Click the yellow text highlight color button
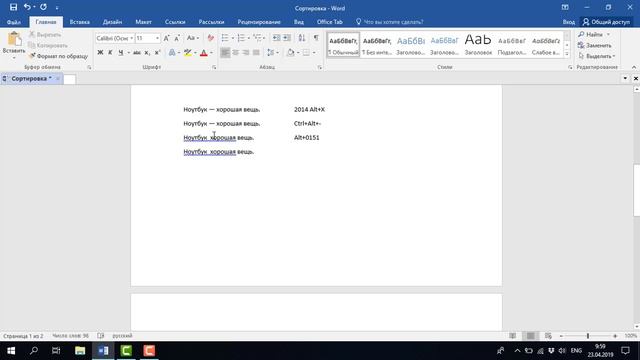Screen dimensions: 640x360 point(187,53)
